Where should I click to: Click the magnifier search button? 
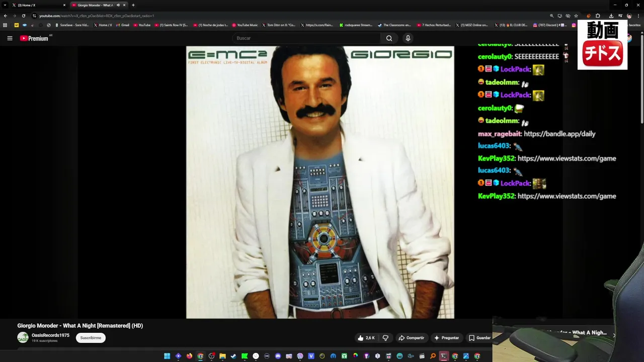389,38
